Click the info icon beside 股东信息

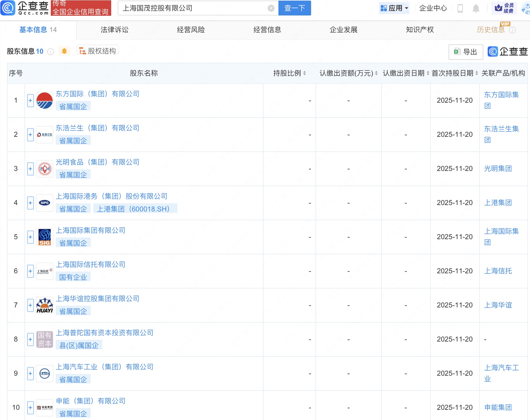coord(51,52)
